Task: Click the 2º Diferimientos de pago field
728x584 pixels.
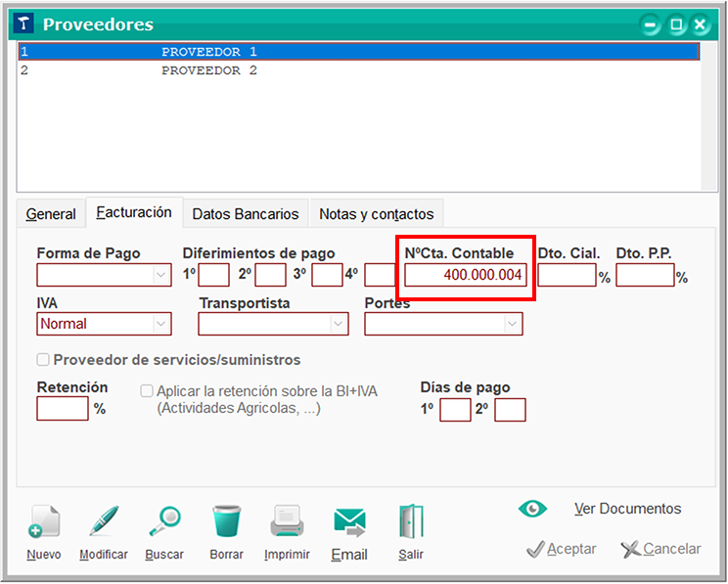Action: click(x=271, y=275)
